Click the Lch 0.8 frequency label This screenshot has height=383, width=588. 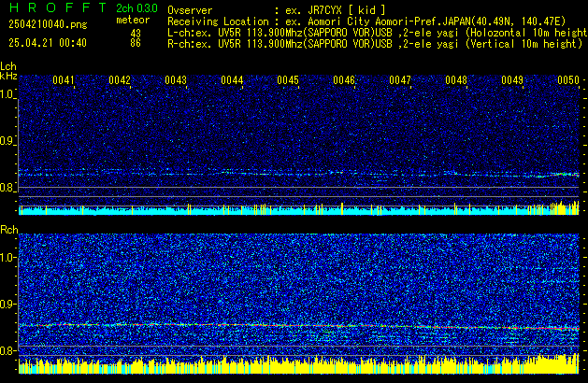[x=7, y=188]
